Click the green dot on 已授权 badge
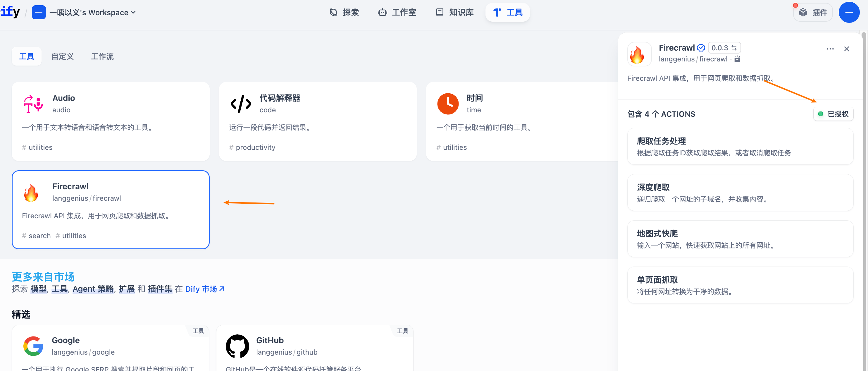 point(821,114)
